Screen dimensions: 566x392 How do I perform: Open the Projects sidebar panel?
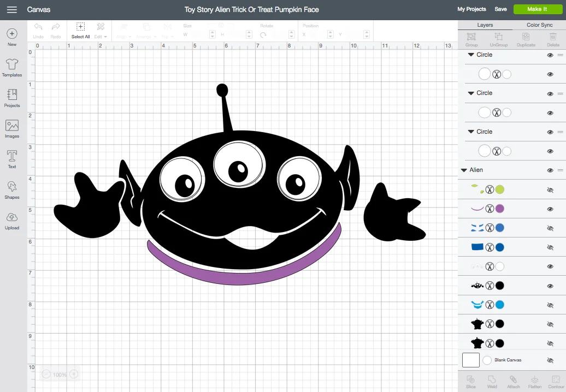(12, 98)
